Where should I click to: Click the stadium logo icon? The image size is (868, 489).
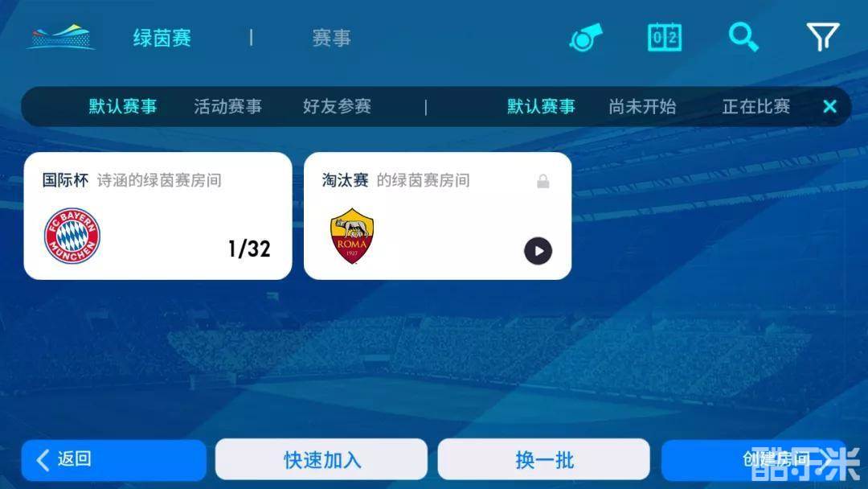point(60,37)
